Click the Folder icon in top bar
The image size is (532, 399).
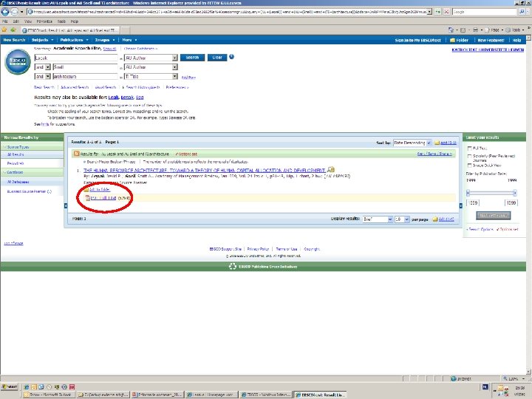(452, 40)
